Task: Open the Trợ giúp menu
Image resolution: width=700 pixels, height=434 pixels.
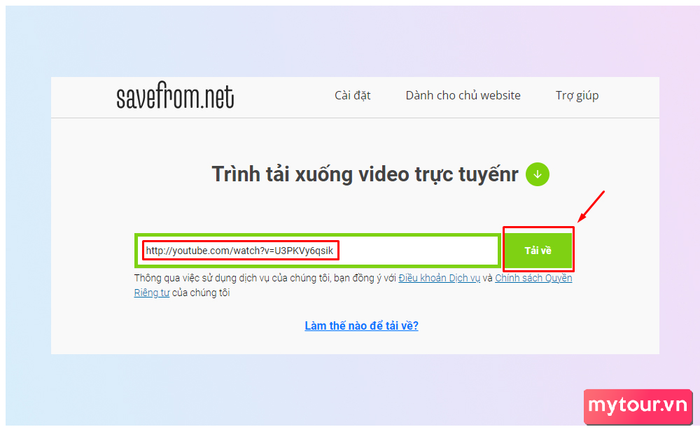Action: [x=577, y=96]
